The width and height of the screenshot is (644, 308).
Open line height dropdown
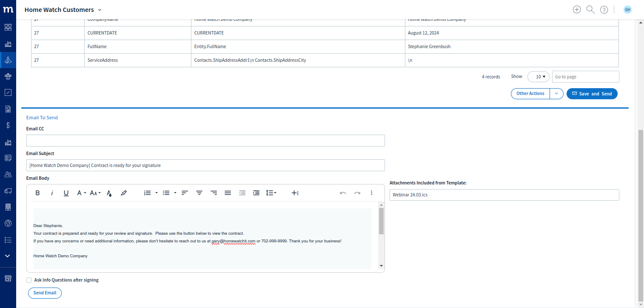271,193
